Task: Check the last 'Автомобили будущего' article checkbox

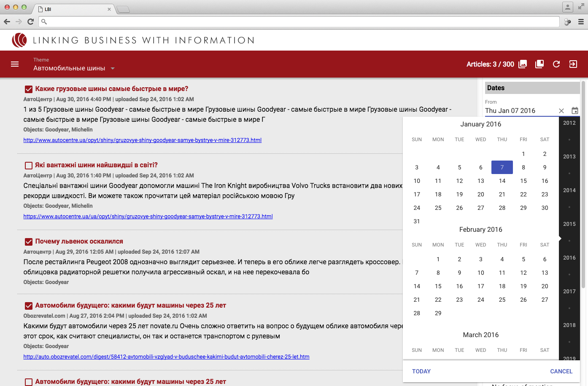Action: coord(29,382)
